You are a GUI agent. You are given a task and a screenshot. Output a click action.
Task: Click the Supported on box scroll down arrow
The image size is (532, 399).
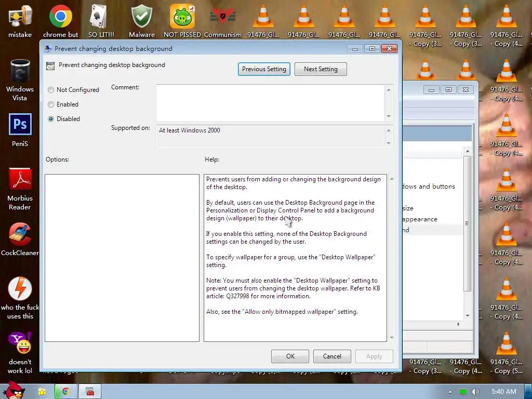[x=389, y=143]
